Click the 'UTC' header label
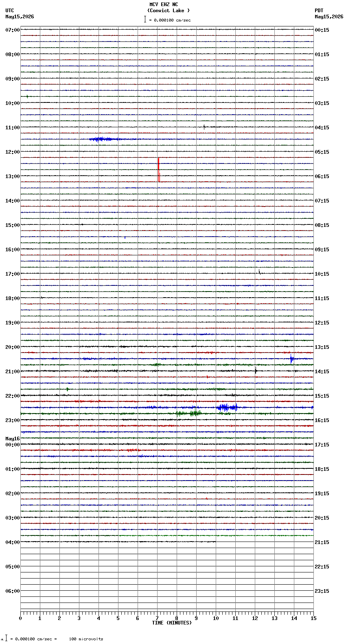The image size is (346, 644). (x=10, y=11)
